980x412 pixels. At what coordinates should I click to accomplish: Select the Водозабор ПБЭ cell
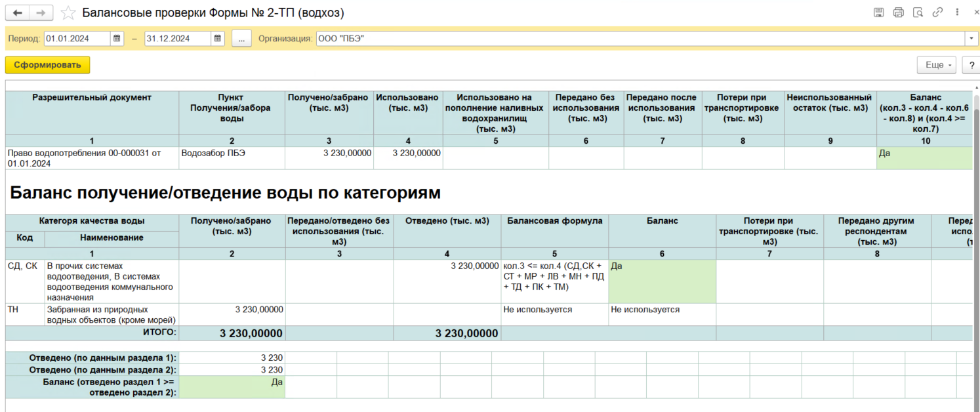(x=232, y=158)
